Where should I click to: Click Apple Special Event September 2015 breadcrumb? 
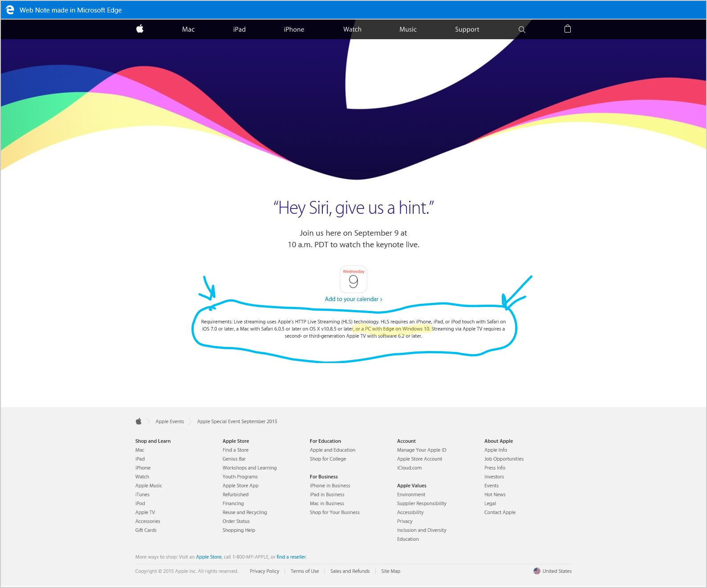[x=237, y=421]
